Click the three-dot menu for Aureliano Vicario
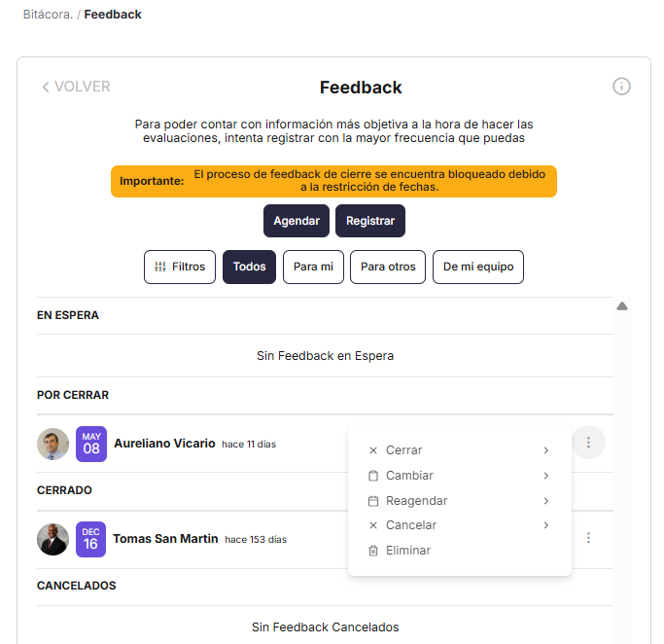 click(x=588, y=443)
